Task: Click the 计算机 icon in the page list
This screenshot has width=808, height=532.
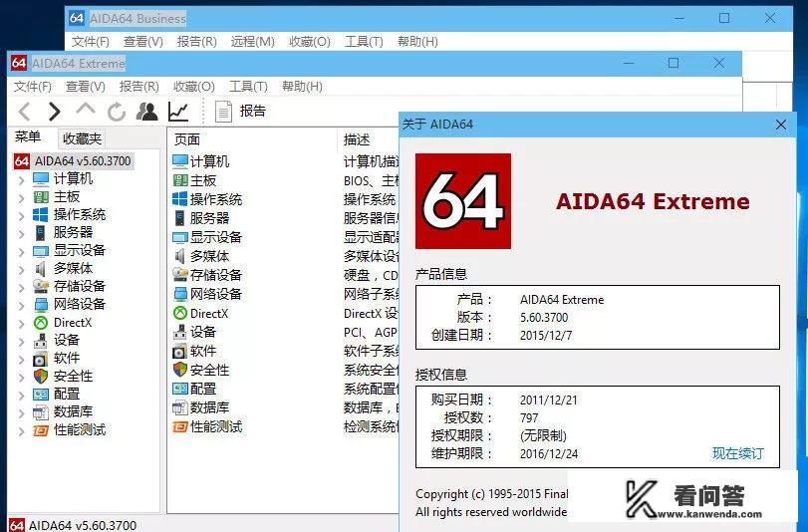Action: point(180,161)
